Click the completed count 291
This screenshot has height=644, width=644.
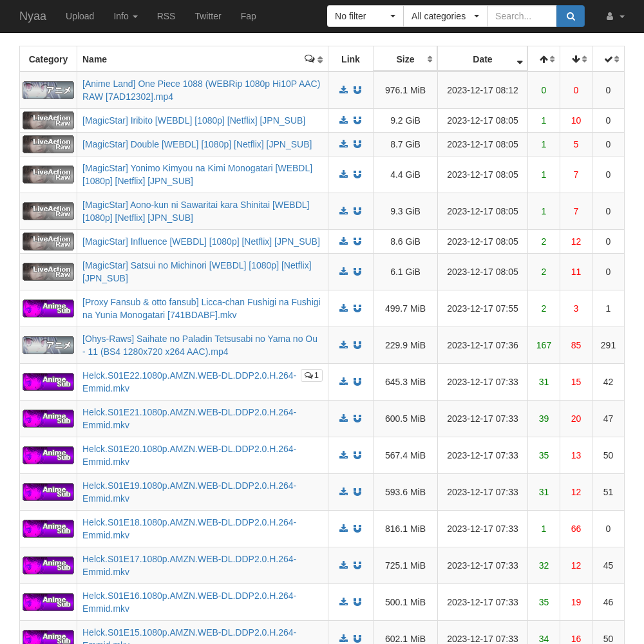[x=609, y=345]
